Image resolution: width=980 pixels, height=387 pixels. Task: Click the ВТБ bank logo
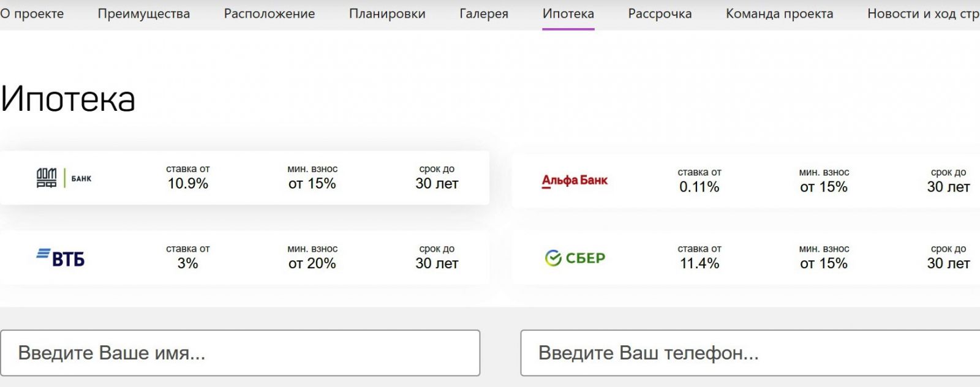pos(60,258)
